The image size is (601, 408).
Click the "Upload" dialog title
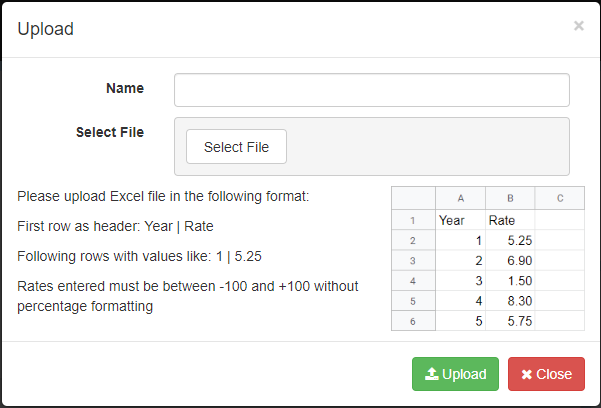46,29
